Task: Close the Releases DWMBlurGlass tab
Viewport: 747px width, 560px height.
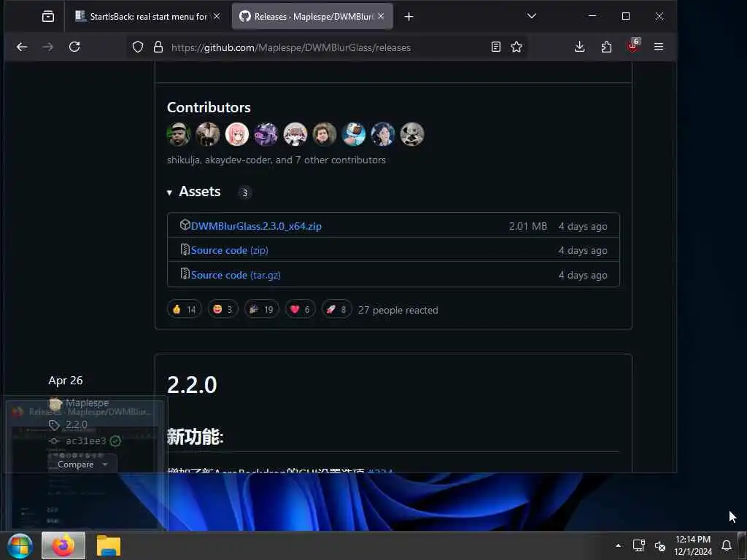Action: (x=381, y=16)
